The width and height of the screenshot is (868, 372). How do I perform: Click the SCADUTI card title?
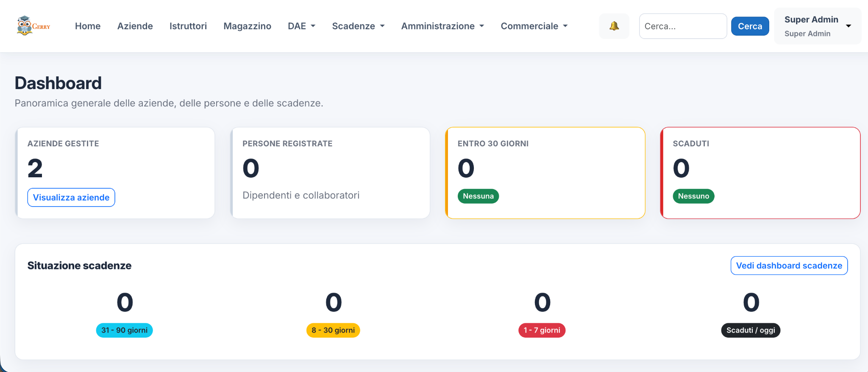(x=691, y=144)
